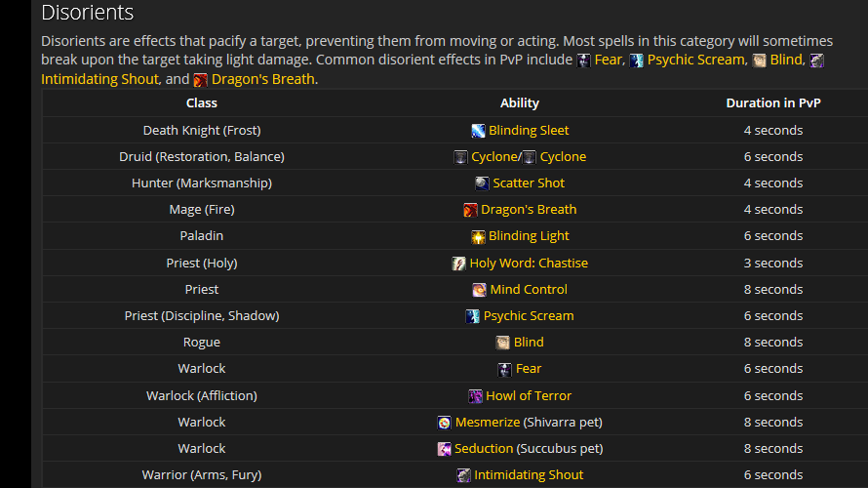Click the Rogue Blind icon in table
The width and height of the screenshot is (868, 488).
pyautogui.click(x=502, y=343)
